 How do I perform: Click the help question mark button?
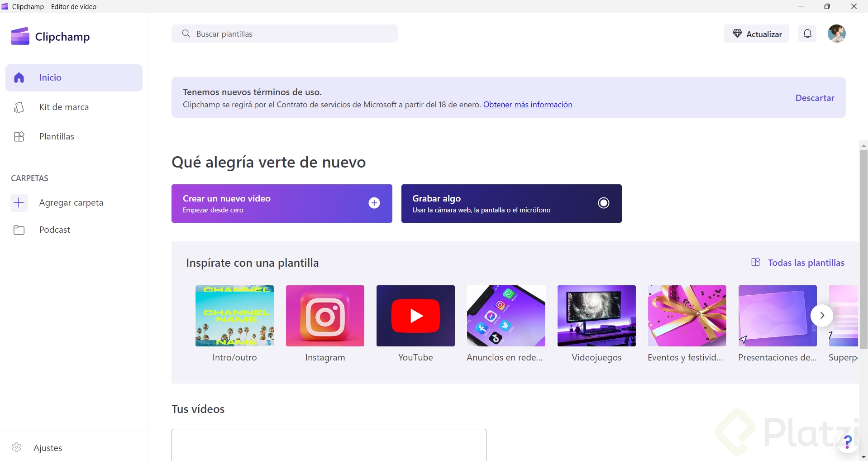[848, 442]
